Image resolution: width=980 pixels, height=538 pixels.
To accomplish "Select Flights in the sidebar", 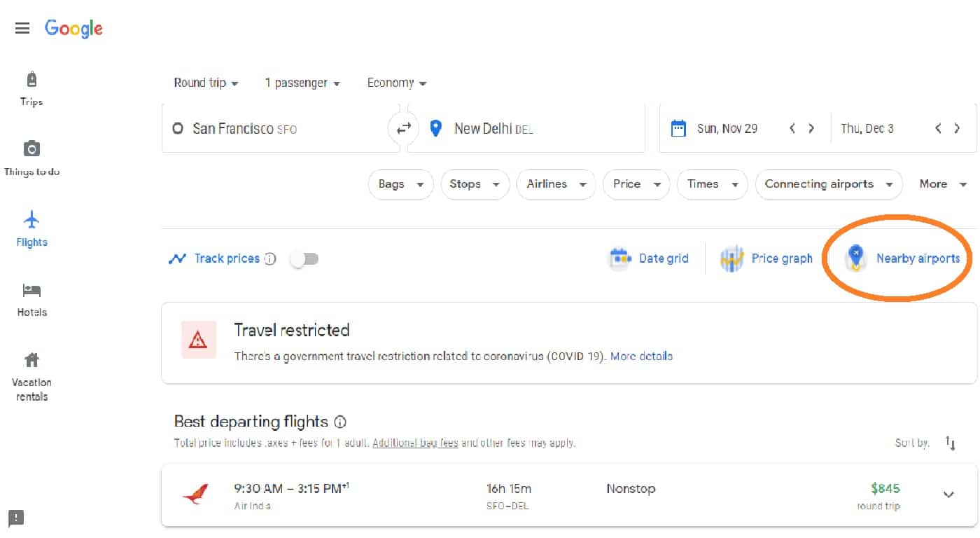I will coord(31,229).
